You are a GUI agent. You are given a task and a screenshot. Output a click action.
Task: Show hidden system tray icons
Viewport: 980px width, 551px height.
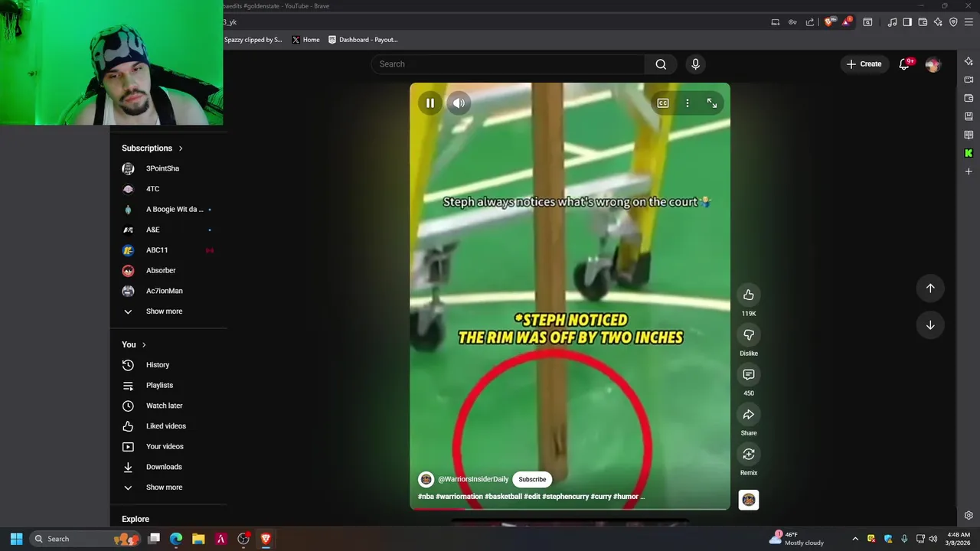pos(855,539)
